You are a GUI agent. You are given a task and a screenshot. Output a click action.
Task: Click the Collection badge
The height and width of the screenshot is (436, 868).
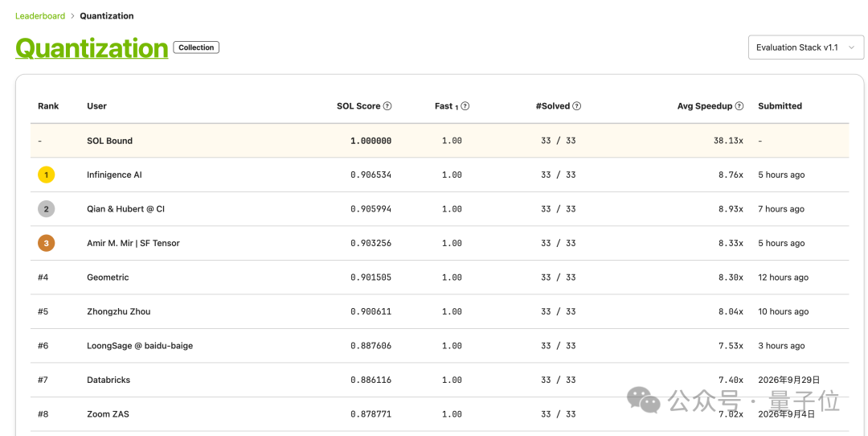click(196, 47)
